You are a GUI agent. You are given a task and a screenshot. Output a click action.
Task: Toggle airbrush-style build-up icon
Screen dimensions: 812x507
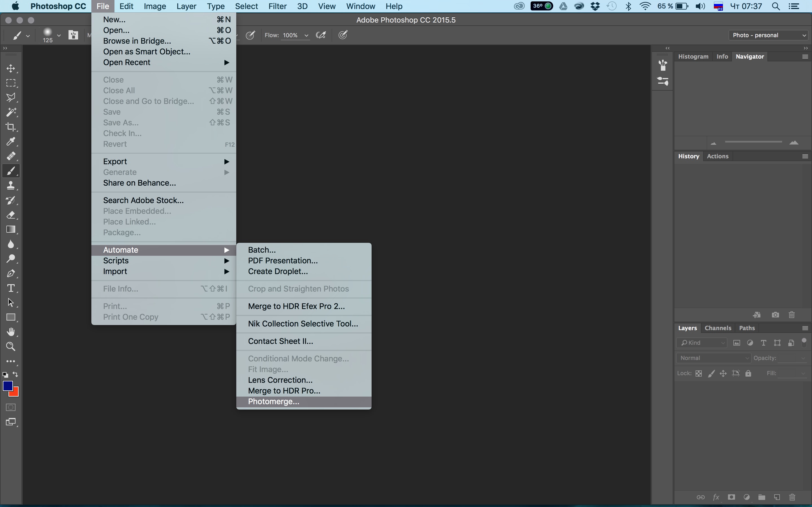pyautogui.click(x=321, y=35)
